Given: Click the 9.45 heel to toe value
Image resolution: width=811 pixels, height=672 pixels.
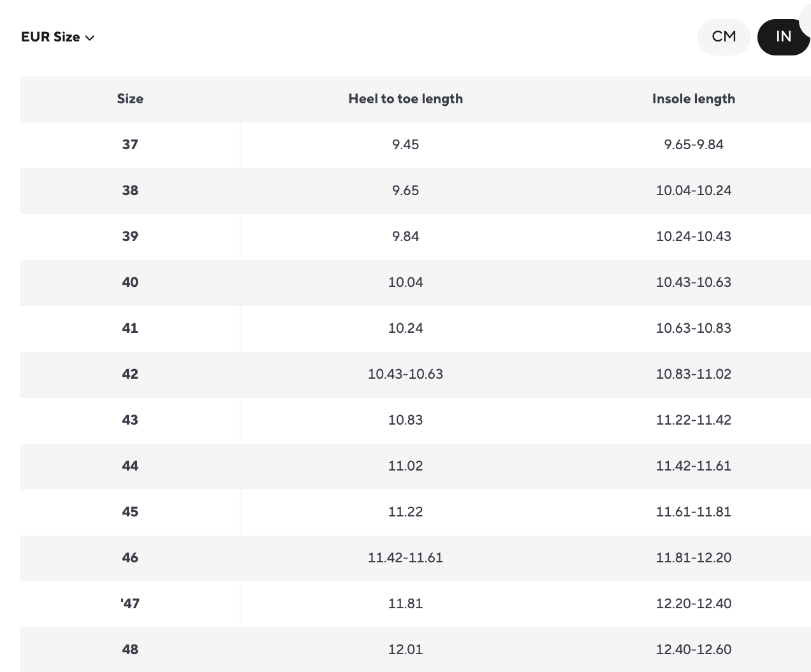Looking at the screenshot, I should [405, 145].
